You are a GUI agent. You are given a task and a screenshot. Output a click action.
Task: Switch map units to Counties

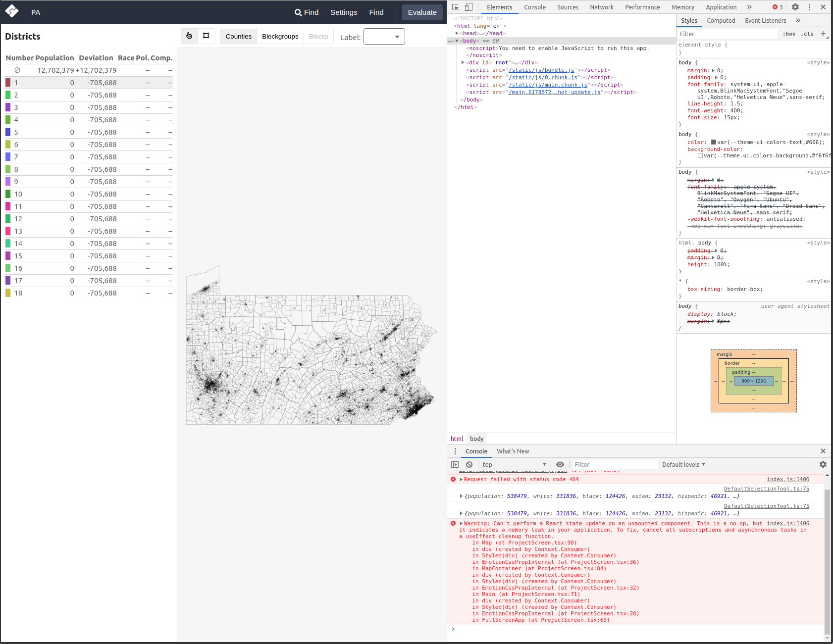coord(238,36)
